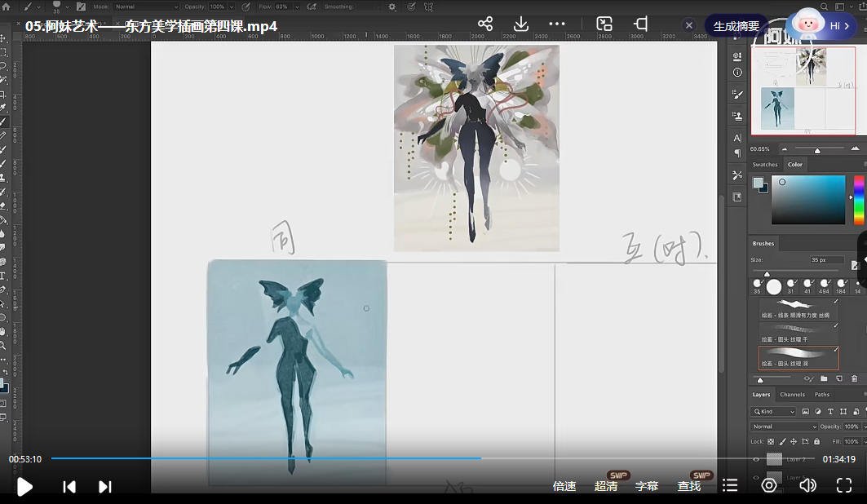
Task: Click the download icon in the top bar
Action: (520, 24)
